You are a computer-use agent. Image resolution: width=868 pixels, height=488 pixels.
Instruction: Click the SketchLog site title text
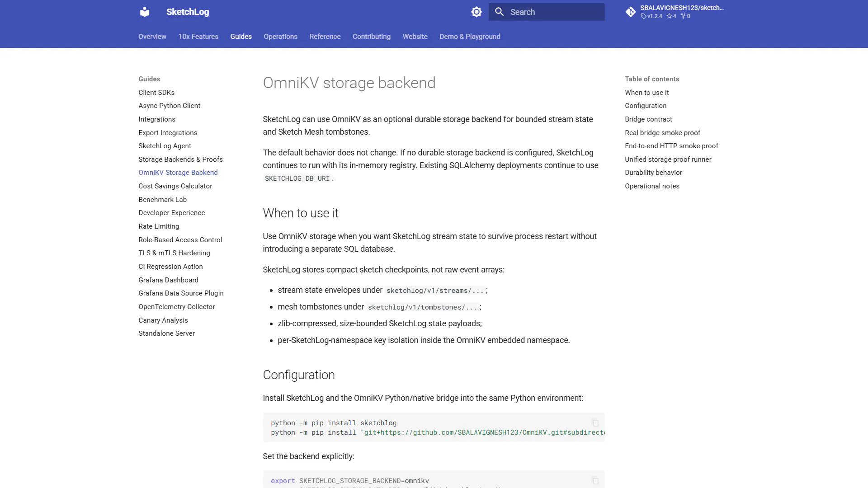pyautogui.click(x=188, y=12)
